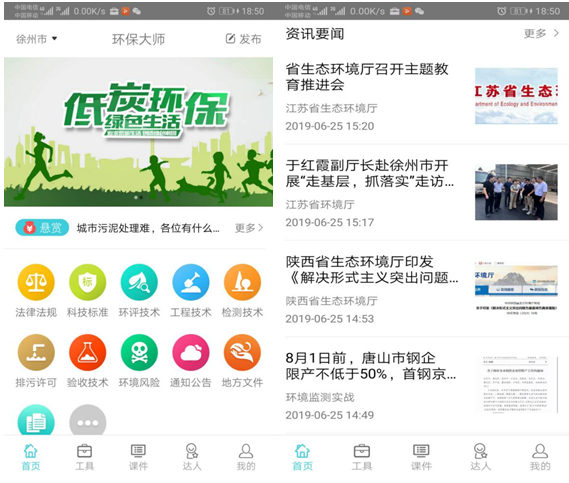Tap the grey more-categories dots icon
Image resolution: width=569 pixels, height=483 pixels.
(87, 421)
